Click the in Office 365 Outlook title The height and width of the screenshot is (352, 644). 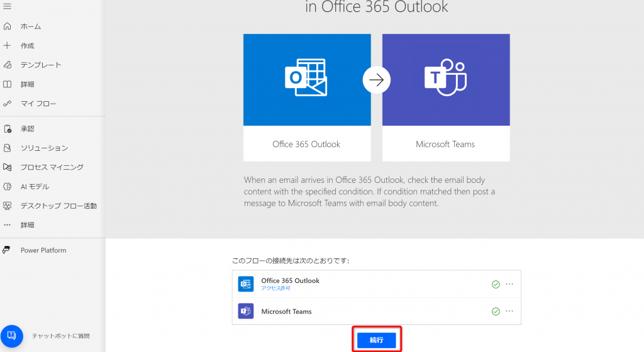coord(377,7)
